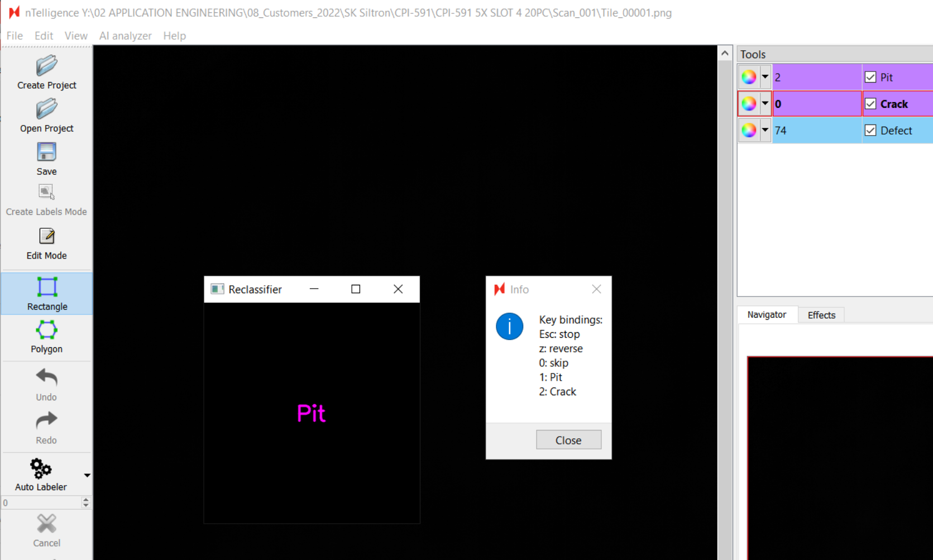Viewport: 933px width, 560px height.
Task: Select the Rectangle drawing tool
Action: (47, 288)
